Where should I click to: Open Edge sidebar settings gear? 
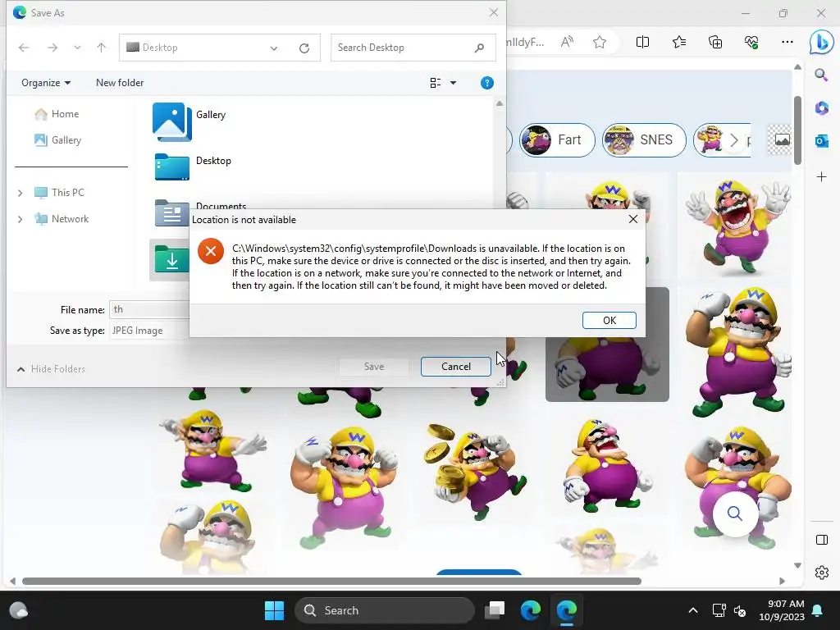tap(821, 573)
